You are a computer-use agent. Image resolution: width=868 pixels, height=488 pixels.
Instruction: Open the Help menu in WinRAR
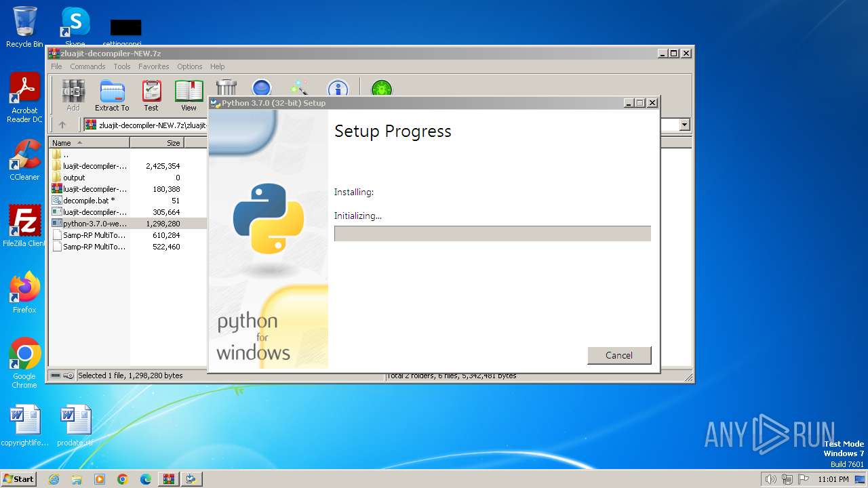(217, 66)
